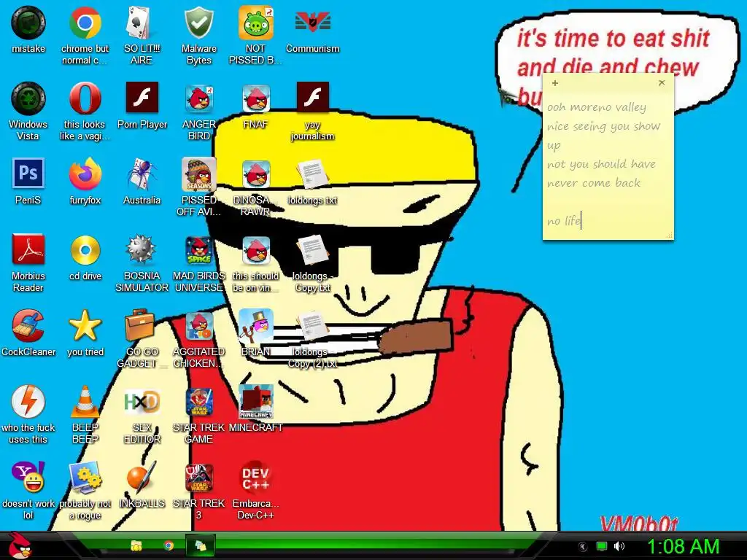The image size is (747, 560).
Task: Open the 'mistake' desktop icon
Action: (28, 23)
